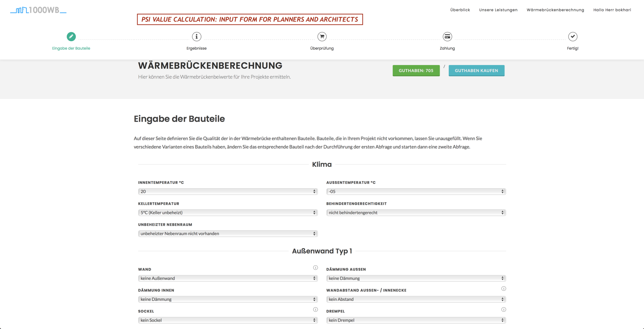Select an option in Unbeheizter Nebenraum dropdown
The width and height of the screenshot is (644, 329).
(228, 234)
